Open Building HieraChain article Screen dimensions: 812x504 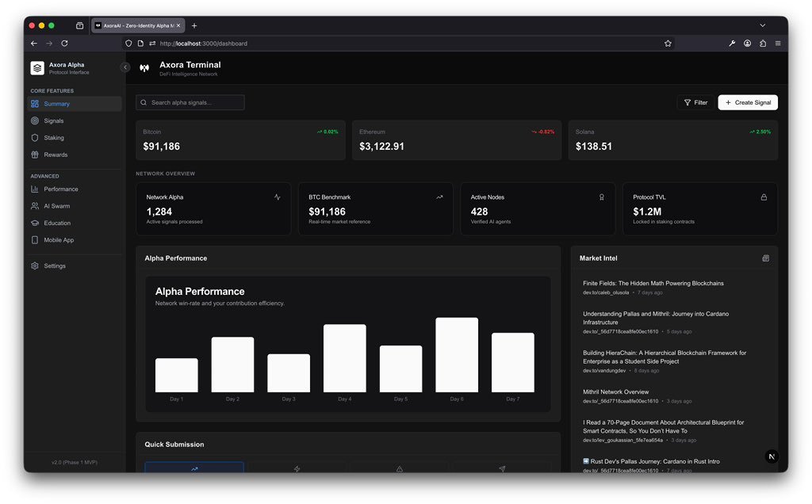tap(665, 357)
